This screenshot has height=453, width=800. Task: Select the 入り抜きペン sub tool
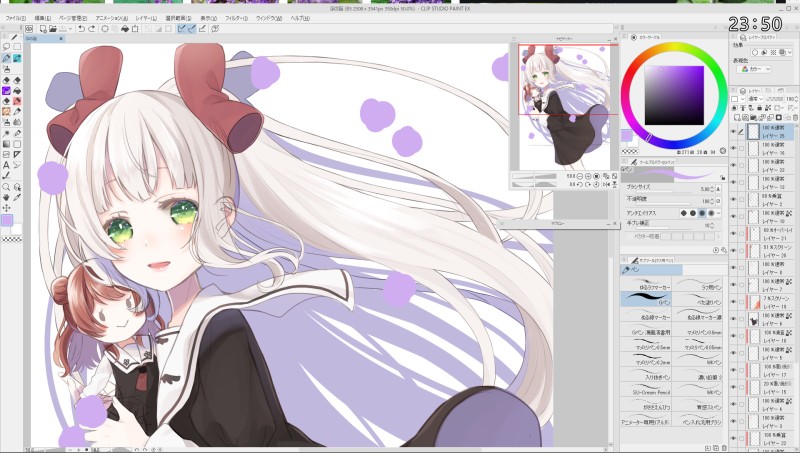646,374
